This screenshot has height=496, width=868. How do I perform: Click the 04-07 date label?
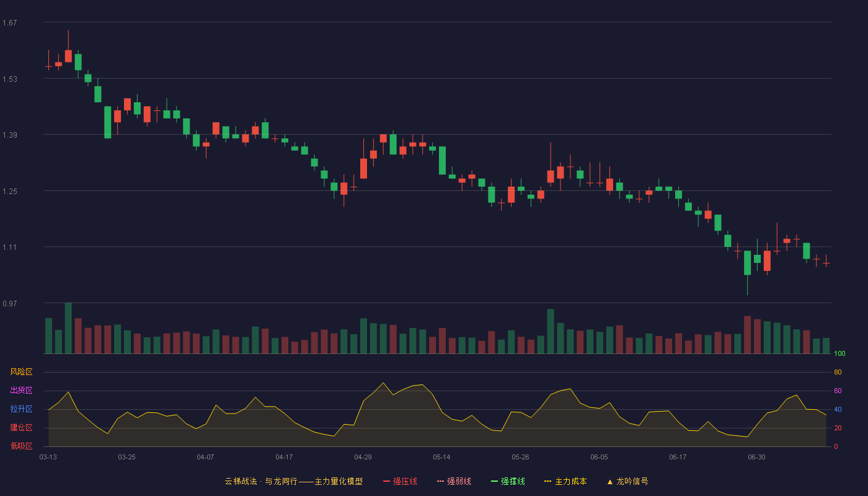(x=205, y=457)
